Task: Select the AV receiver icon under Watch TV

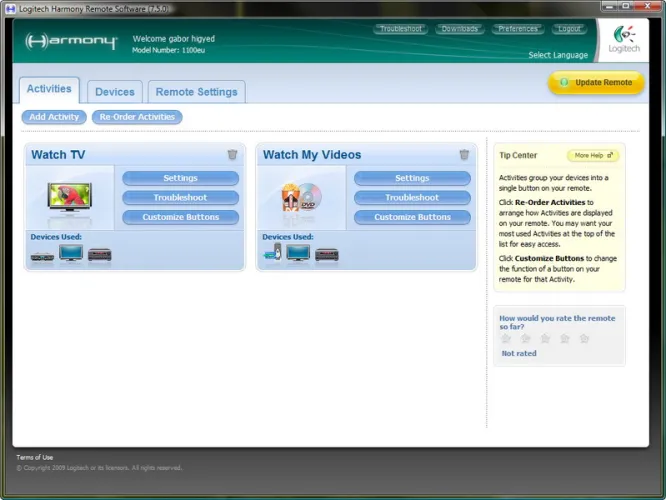Action: click(100, 254)
